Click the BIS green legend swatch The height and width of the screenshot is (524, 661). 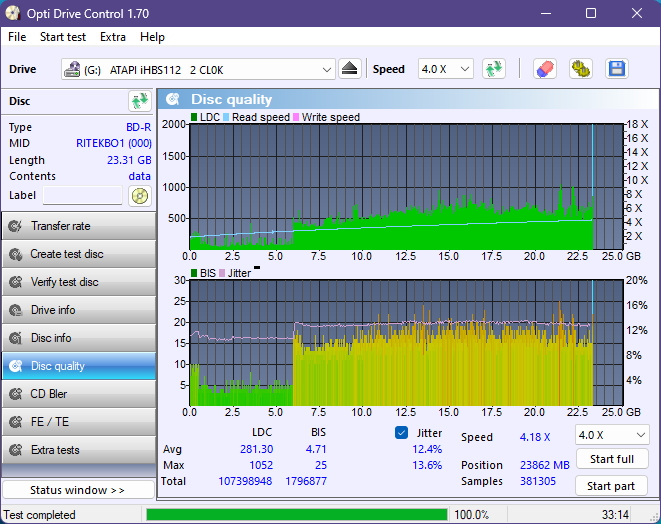coord(194,273)
